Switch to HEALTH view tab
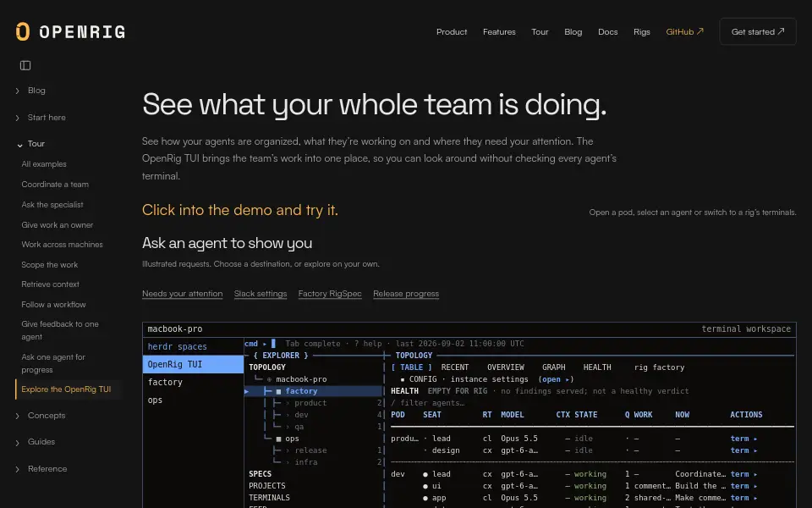 click(597, 367)
